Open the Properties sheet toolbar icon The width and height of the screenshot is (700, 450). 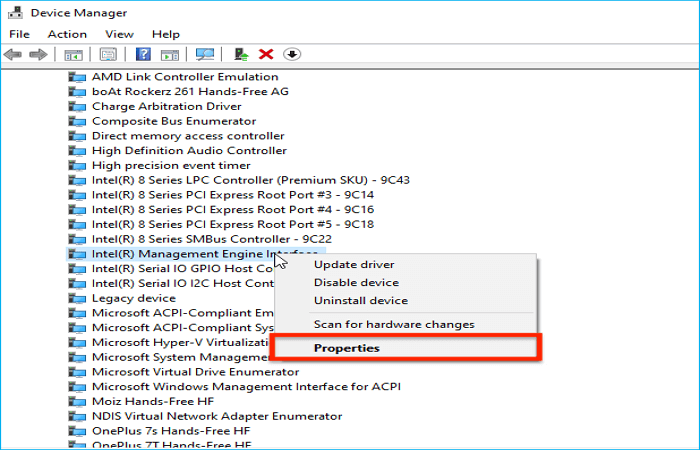click(x=108, y=54)
